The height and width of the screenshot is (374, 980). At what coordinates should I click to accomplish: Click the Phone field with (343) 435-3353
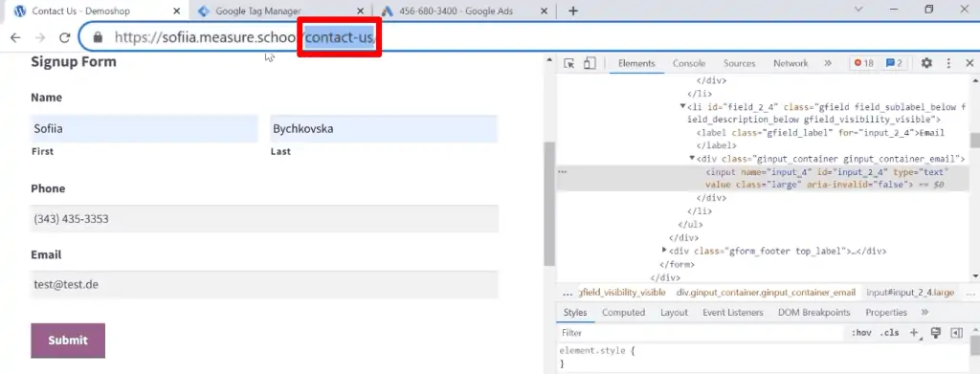coord(264,219)
